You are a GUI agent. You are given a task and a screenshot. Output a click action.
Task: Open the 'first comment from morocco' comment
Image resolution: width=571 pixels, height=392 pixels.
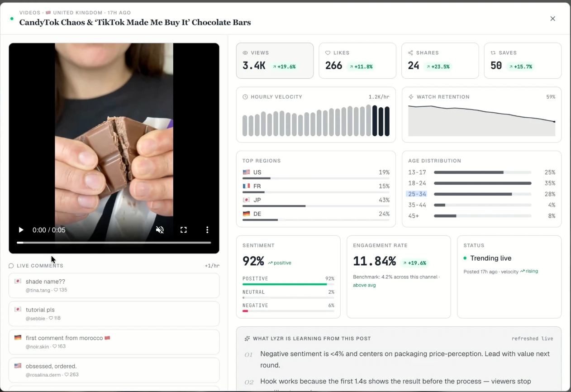(x=114, y=342)
